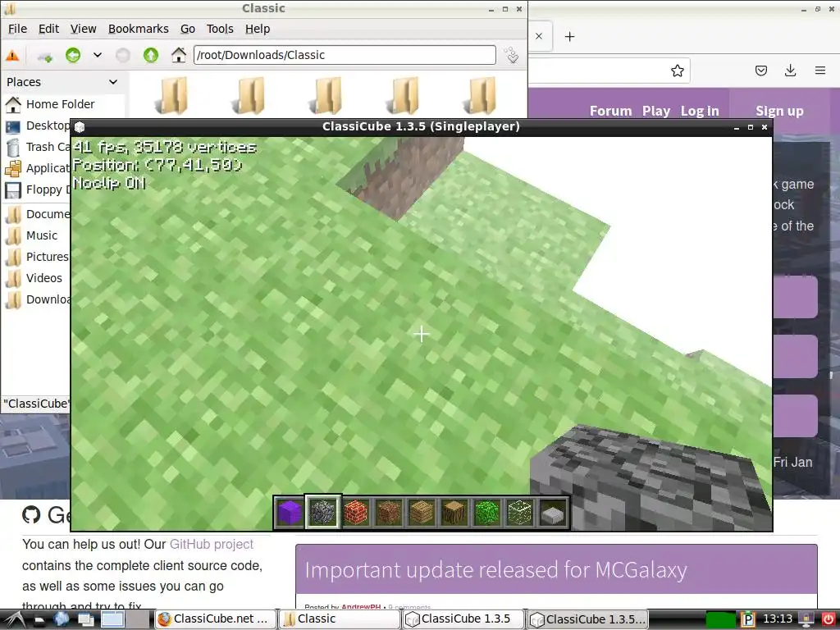Click the P tray icon beside the clock

748,619
